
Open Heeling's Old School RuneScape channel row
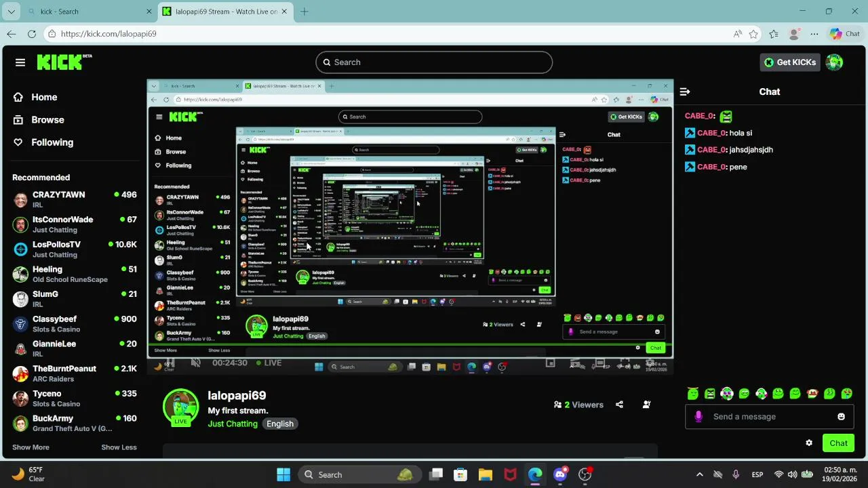(x=75, y=274)
